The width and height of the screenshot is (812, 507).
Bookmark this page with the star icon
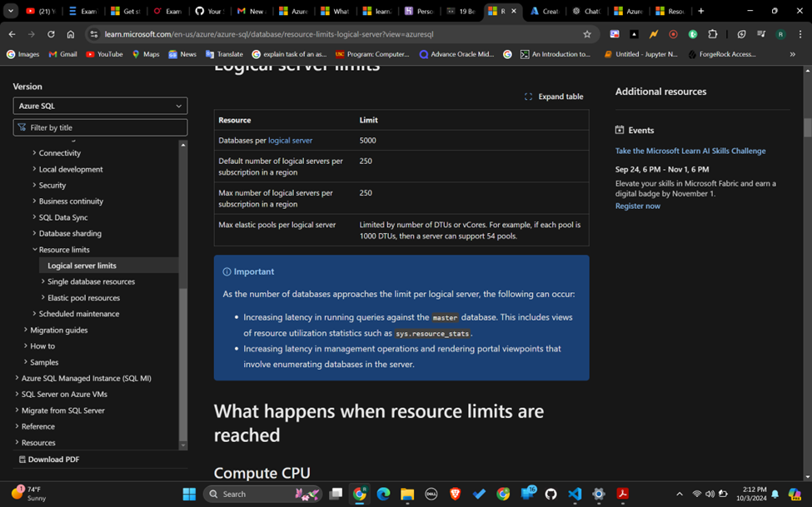coord(587,34)
